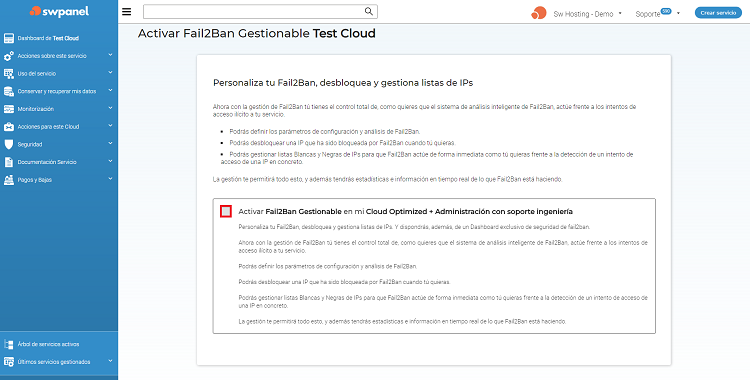Open the Sw Hosting - Demo dropdown
750x380 pixels.
tap(588, 13)
